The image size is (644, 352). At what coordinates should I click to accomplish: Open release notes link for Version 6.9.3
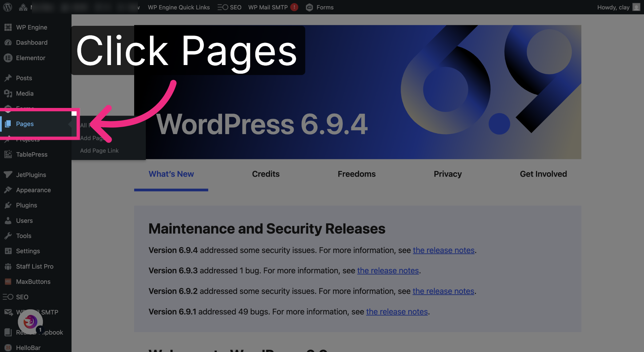pos(388,271)
